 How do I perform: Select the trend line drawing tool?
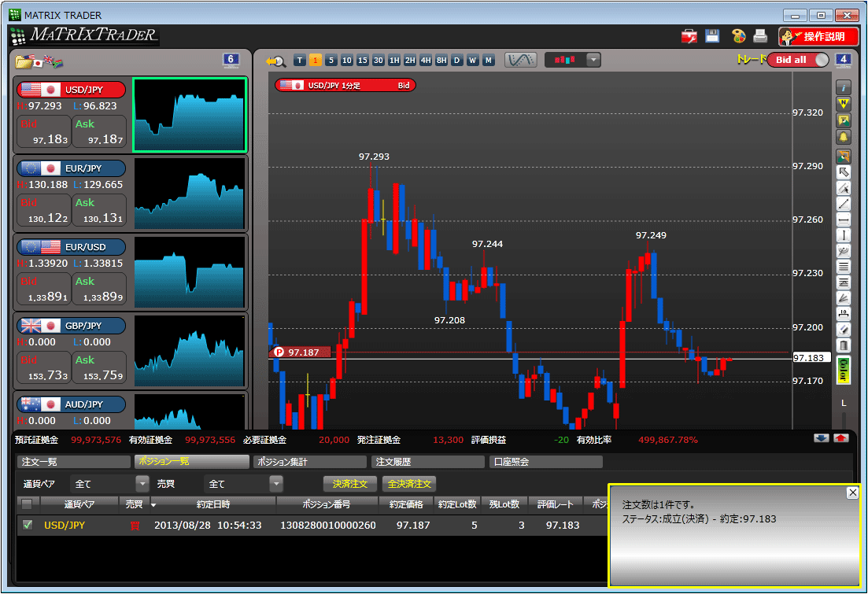(x=843, y=205)
